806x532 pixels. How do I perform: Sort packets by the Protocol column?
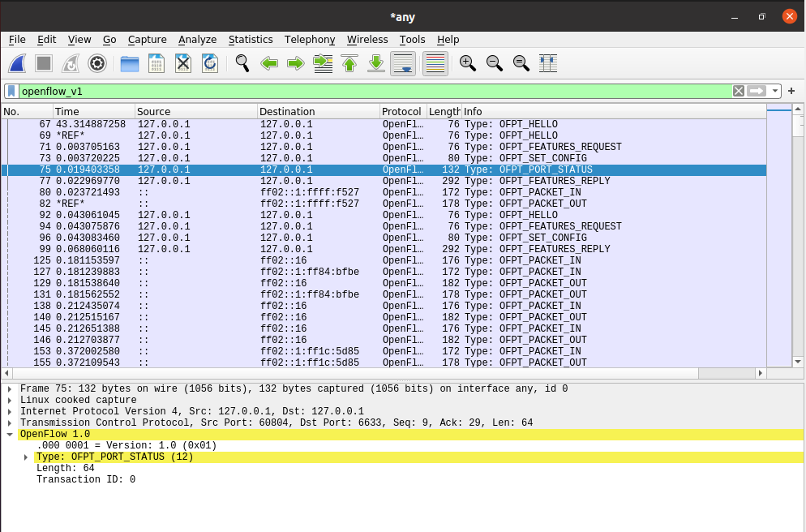[402, 111]
